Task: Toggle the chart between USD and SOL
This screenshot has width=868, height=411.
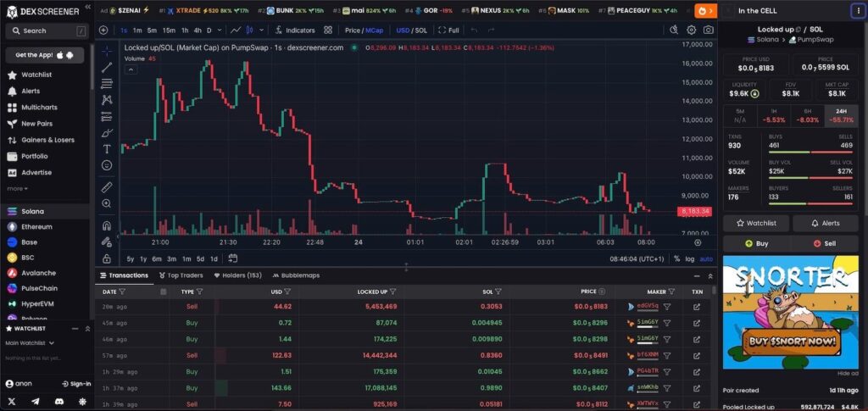Action: pyautogui.click(x=411, y=31)
